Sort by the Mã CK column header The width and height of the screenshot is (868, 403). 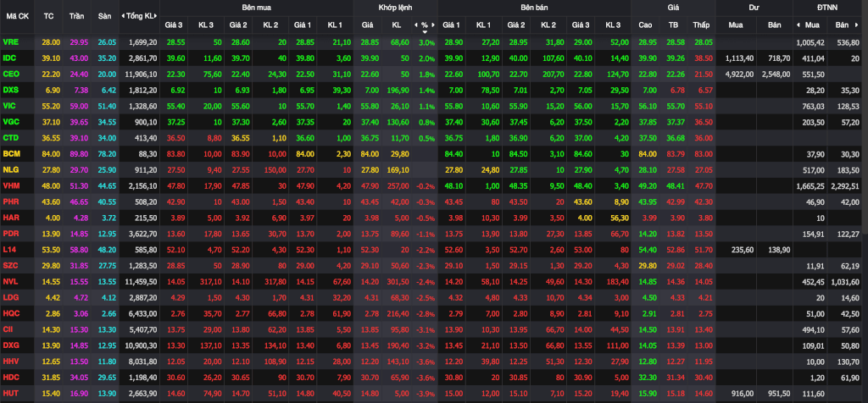pyautogui.click(x=18, y=16)
